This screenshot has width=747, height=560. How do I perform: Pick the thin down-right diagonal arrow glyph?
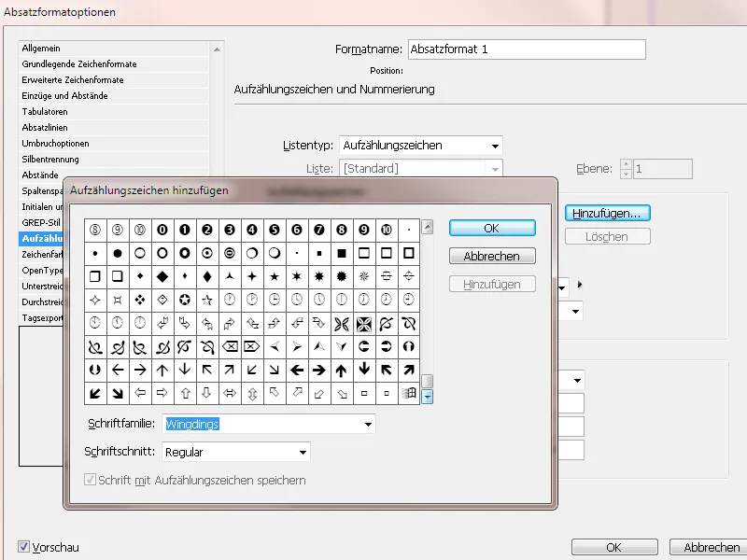tap(275, 370)
